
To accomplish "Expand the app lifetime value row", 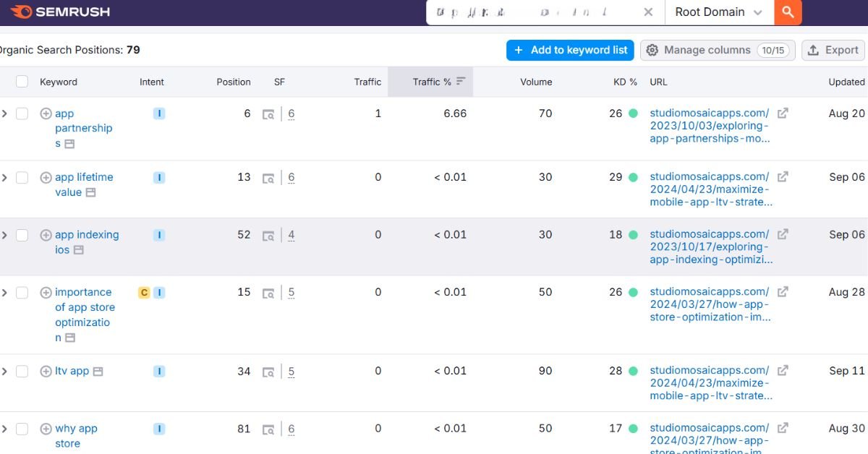I will [x=4, y=177].
